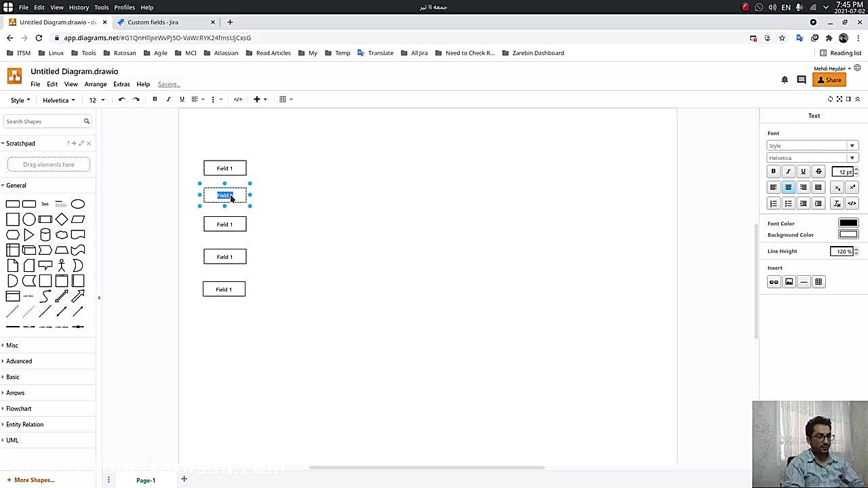Insert a bulleted list
Image resolution: width=868 pixels, height=488 pixels.
[x=788, y=203]
